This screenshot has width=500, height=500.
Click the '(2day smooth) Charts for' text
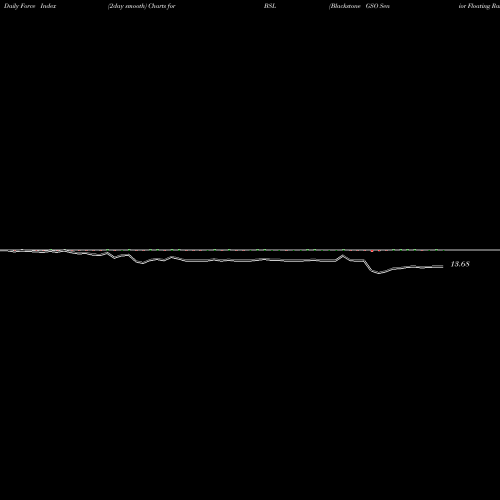pos(142,6)
